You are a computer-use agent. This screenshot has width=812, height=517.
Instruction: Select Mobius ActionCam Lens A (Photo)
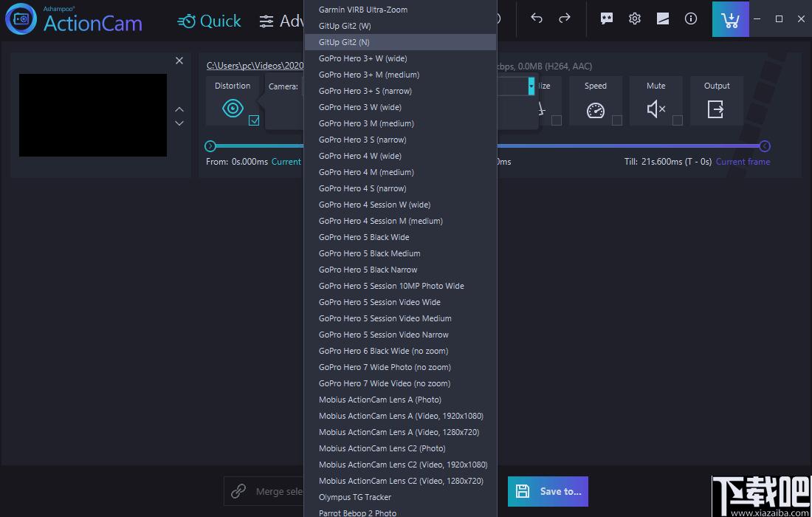(x=400, y=400)
